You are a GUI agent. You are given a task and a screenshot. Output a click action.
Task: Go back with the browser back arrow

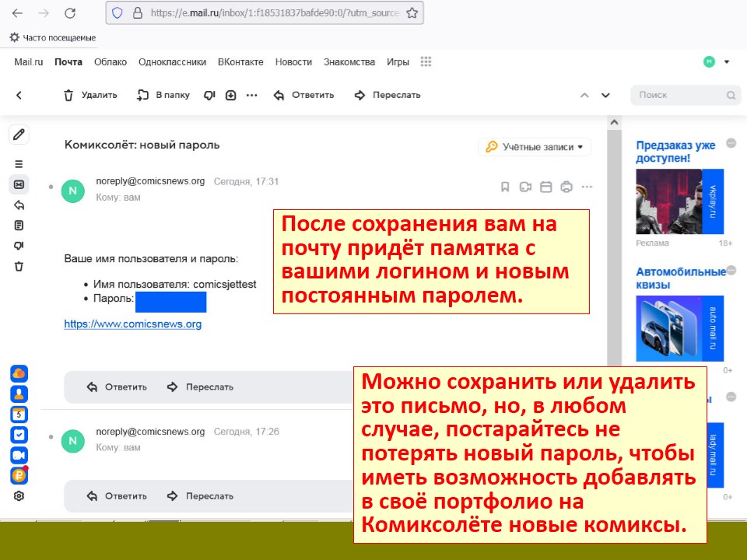coord(18,13)
